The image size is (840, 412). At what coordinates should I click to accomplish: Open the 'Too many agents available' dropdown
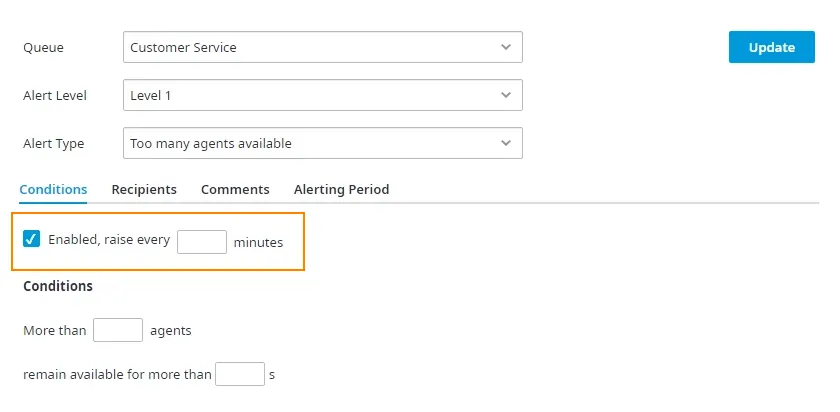coord(322,143)
